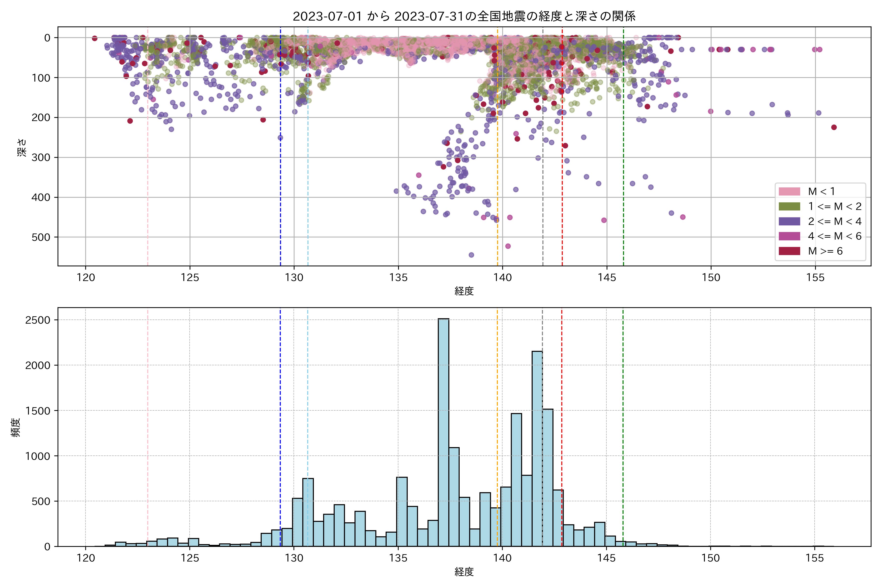Click the crimson M >= 6 legend swatch
Screen dimensions: 882x588
tap(789, 251)
